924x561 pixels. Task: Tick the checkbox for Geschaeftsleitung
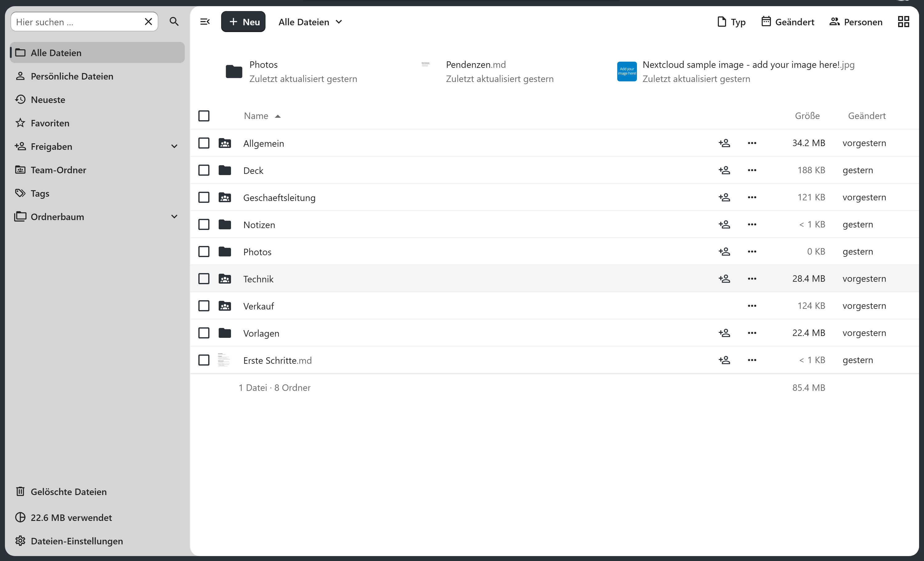tap(204, 197)
